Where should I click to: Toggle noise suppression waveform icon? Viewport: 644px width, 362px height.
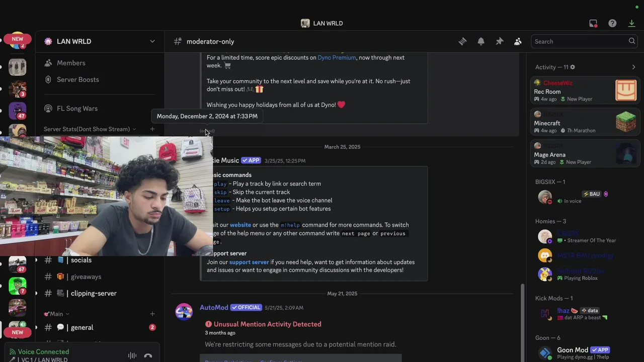132,355
